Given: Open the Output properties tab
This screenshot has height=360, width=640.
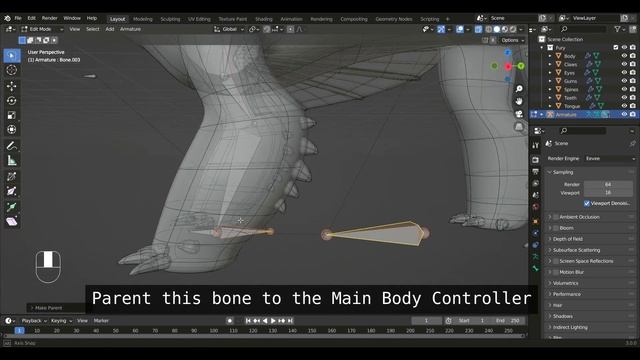Looking at the screenshot, I should coord(536,171).
